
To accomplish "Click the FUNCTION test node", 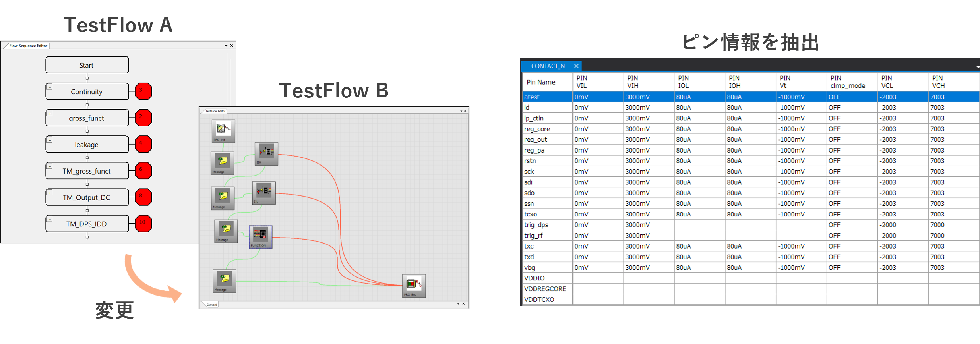I will click(260, 236).
